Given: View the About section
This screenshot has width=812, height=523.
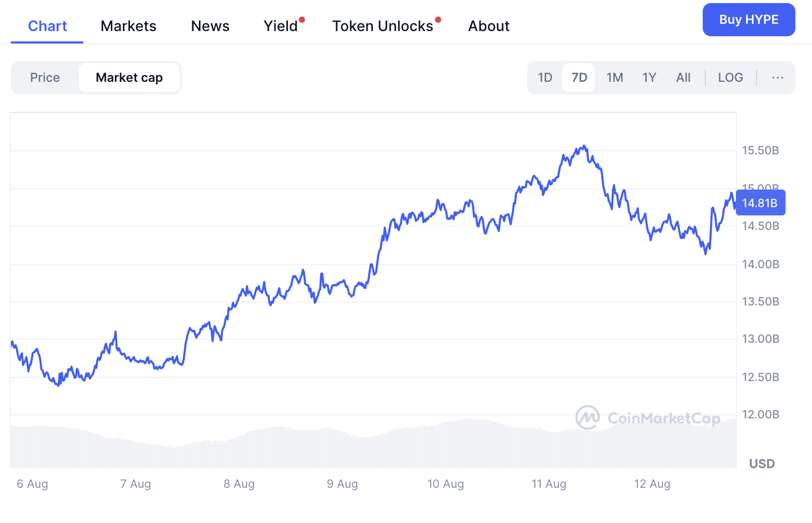Looking at the screenshot, I should [x=488, y=26].
